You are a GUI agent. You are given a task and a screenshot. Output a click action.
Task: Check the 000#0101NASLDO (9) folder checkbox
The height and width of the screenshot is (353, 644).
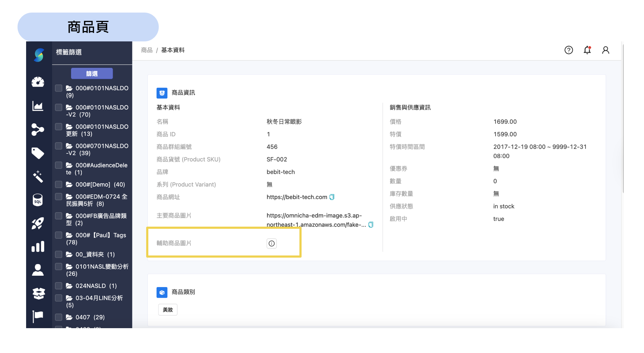point(58,88)
